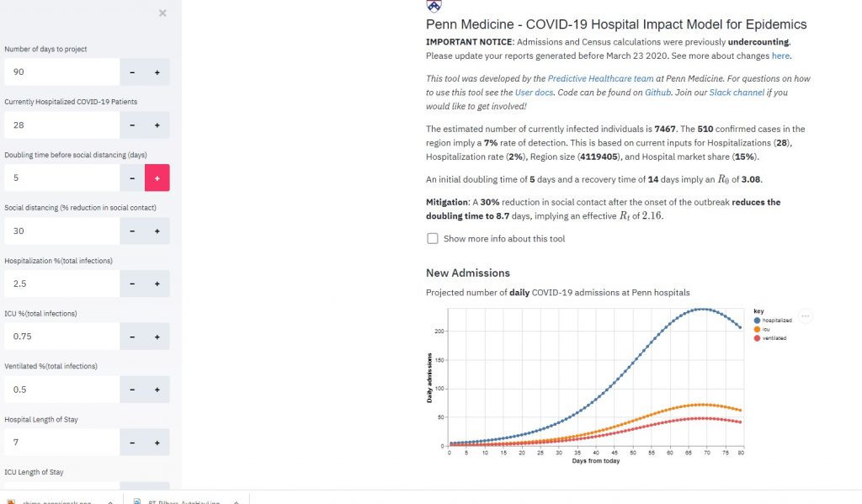
Task: Close the sidebar with the X icon
Action: [162, 13]
